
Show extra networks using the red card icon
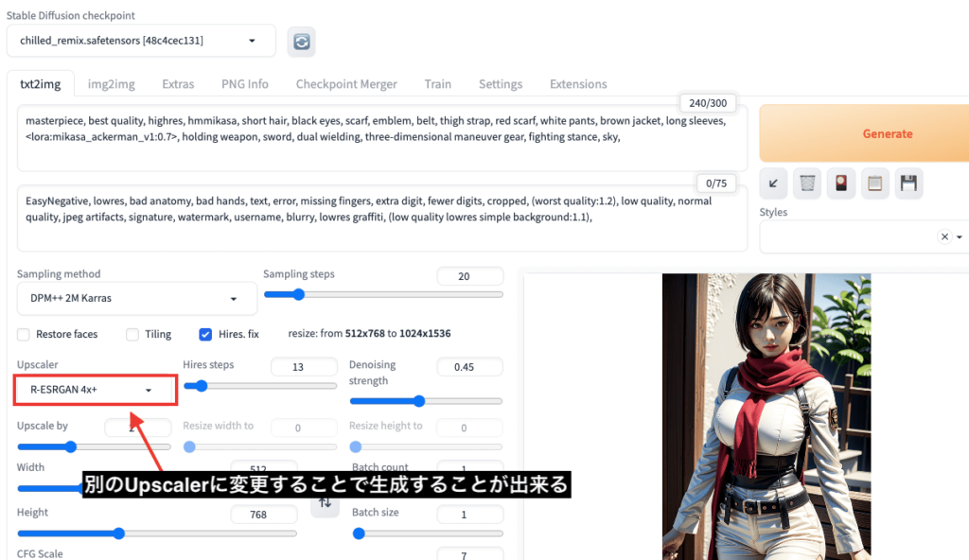tap(841, 183)
